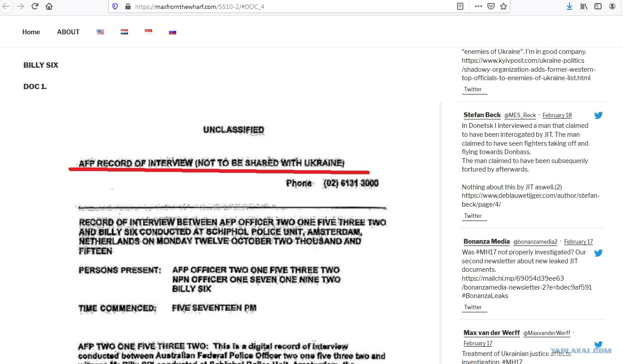Viewport: 623px width, 364px height.
Task: Bookmark this page with the star icon
Action: tap(503, 7)
